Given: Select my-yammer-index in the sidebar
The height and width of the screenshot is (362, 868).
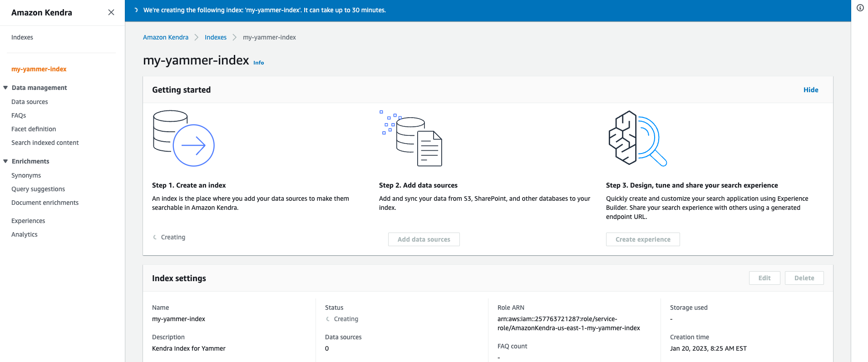Looking at the screenshot, I should coord(39,69).
